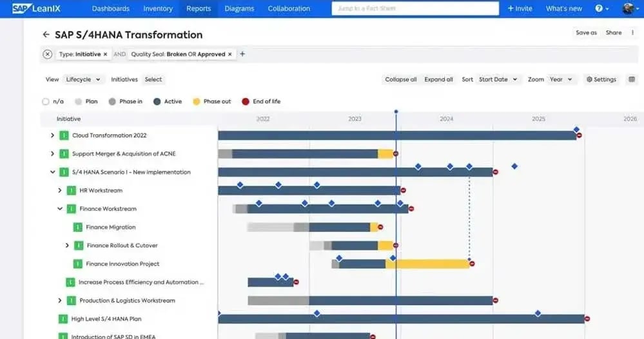This screenshot has width=644, height=339.
Task: Add a new filter with the plus icon
Action: (242, 53)
